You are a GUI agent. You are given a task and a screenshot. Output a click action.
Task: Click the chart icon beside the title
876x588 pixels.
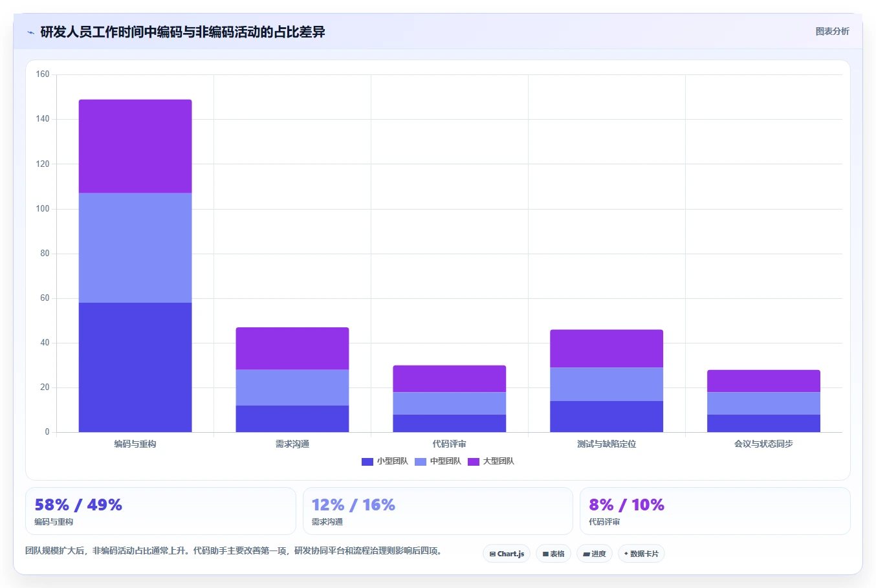tap(30, 32)
